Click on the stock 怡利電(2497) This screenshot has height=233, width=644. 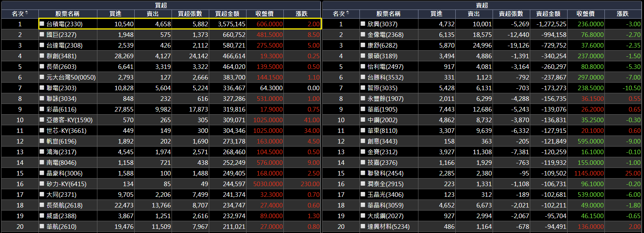tap(385, 67)
